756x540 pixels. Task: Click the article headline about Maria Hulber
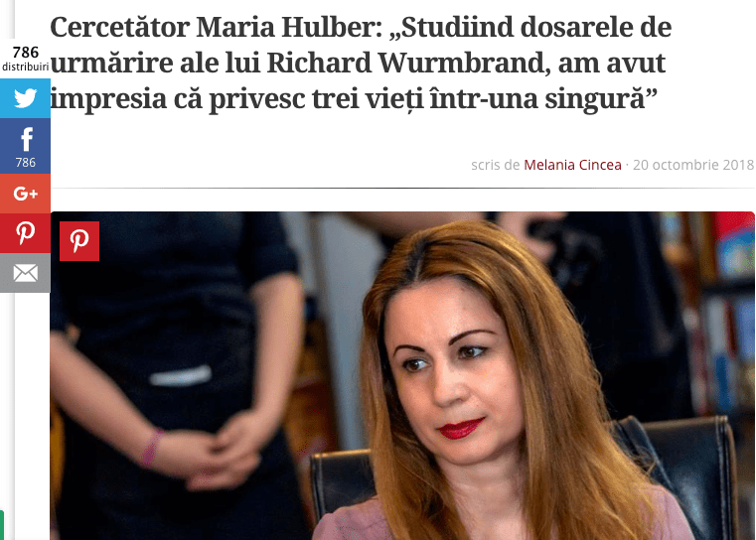coord(361,63)
